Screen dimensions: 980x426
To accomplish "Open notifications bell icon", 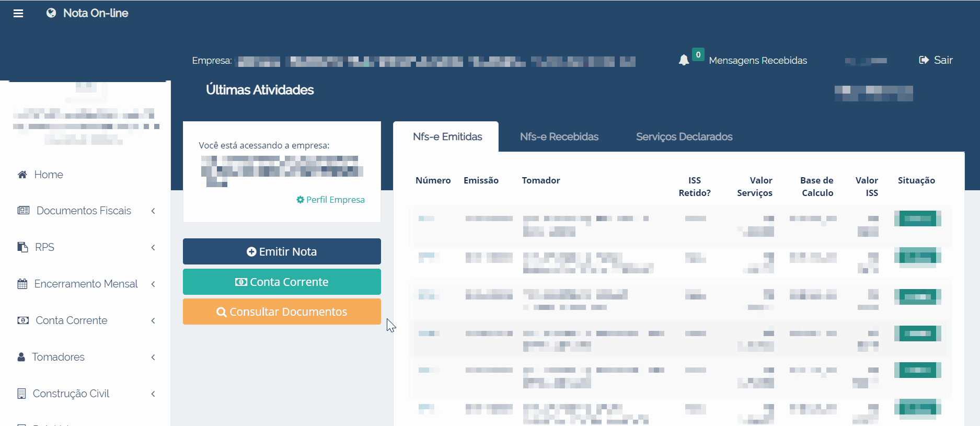I will pyautogui.click(x=684, y=60).
